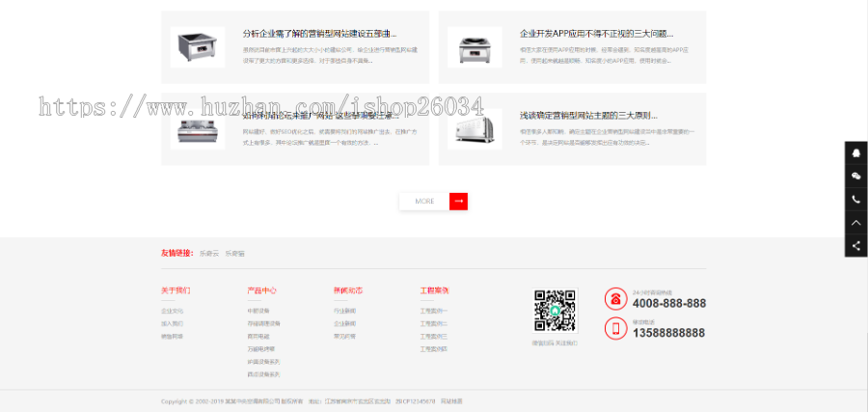Click the phone icon in side toolbar
The image size is (868, 412).
coord(855,200)
